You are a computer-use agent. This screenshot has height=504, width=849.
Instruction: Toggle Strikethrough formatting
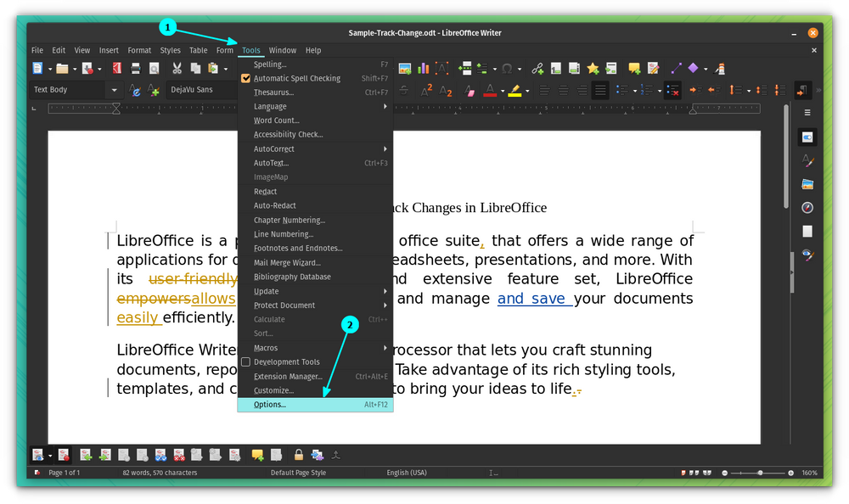click(x=404, y=91)
